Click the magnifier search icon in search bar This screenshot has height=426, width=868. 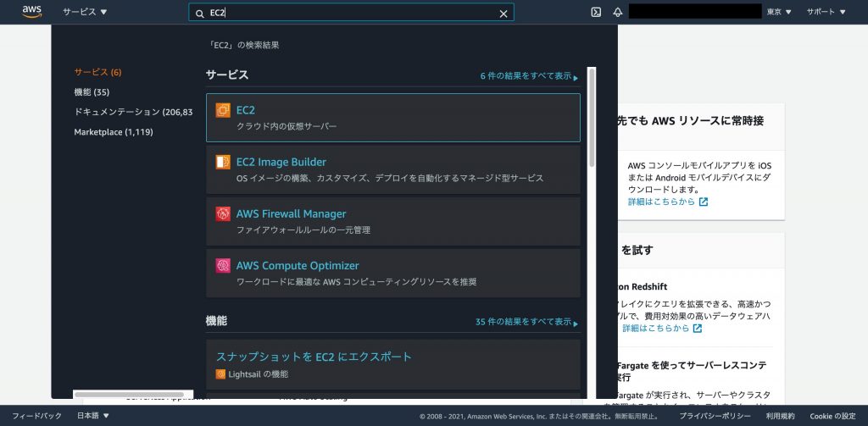coord(200,14)
